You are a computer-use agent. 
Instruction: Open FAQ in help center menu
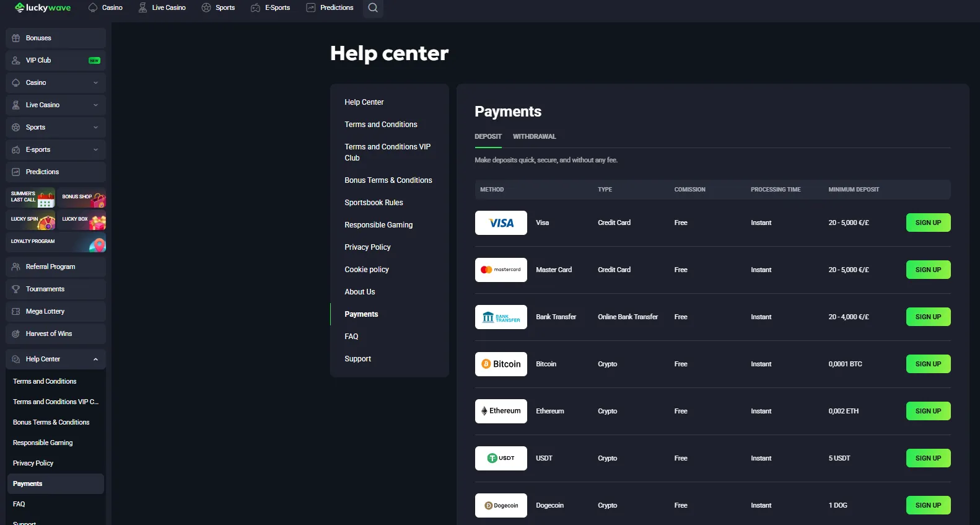coord(351,337)
